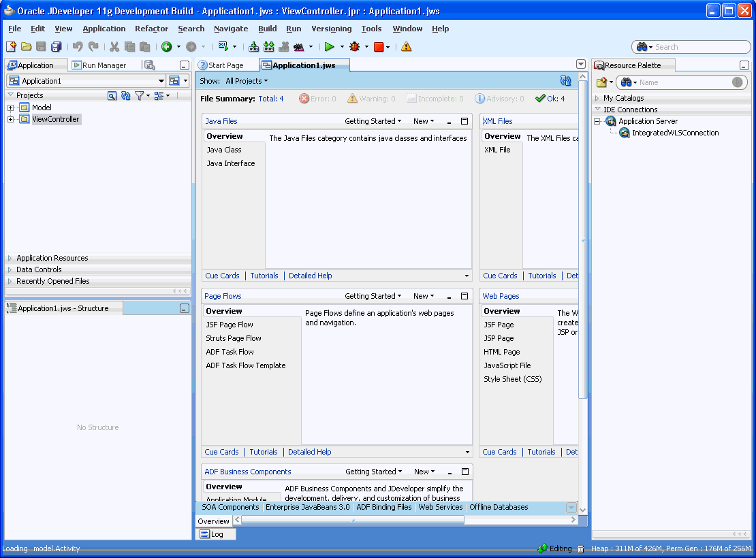The height and width of the screenshot is (558, 756).
Task: Click the Debug ladybug icon
Action: [355, 47]
